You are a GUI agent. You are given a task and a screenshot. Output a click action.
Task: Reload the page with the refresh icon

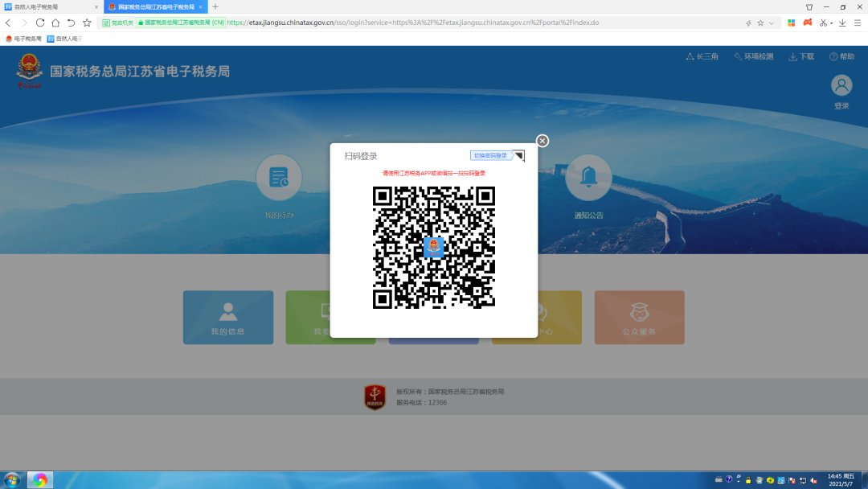click(x=40, y=23)
